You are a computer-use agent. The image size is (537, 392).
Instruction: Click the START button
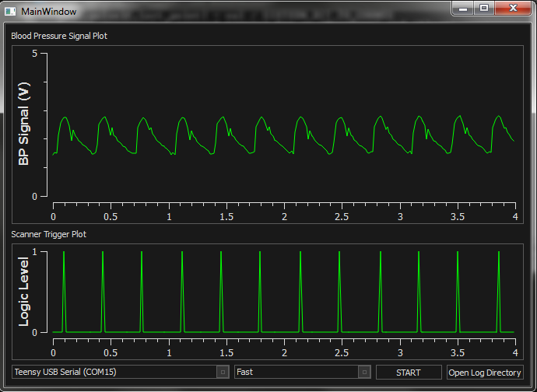(409, 372)
